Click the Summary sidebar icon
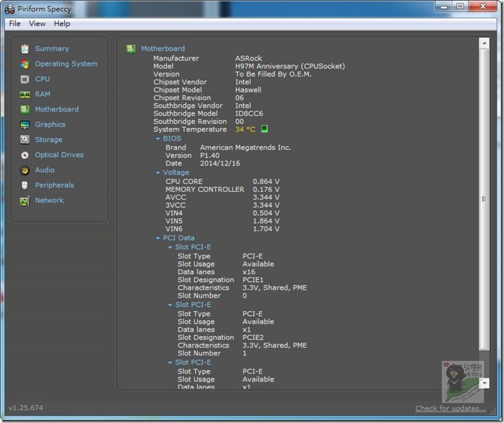This screenshot has width=504, height=423. [x=24, y=49]
